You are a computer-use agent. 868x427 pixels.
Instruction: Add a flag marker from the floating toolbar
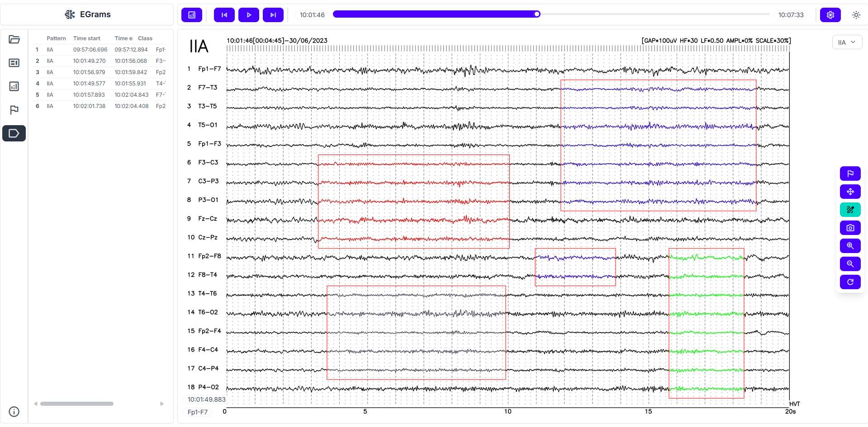[850, 174]
